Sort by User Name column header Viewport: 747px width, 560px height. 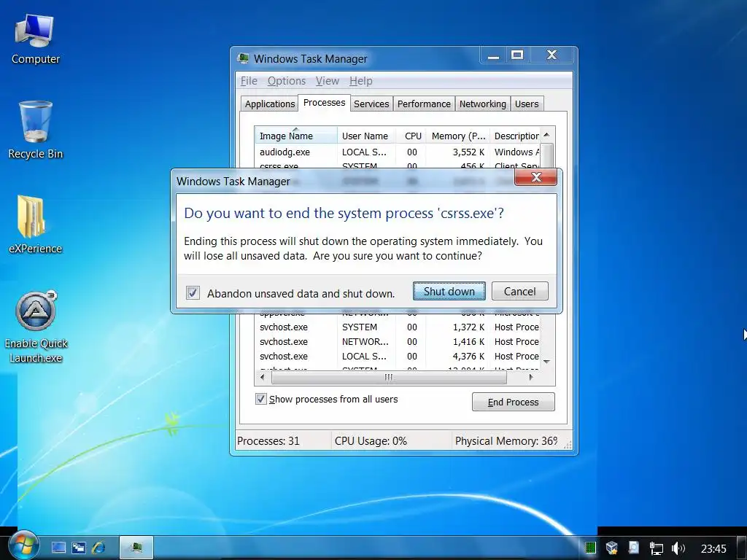pos(366,136)
